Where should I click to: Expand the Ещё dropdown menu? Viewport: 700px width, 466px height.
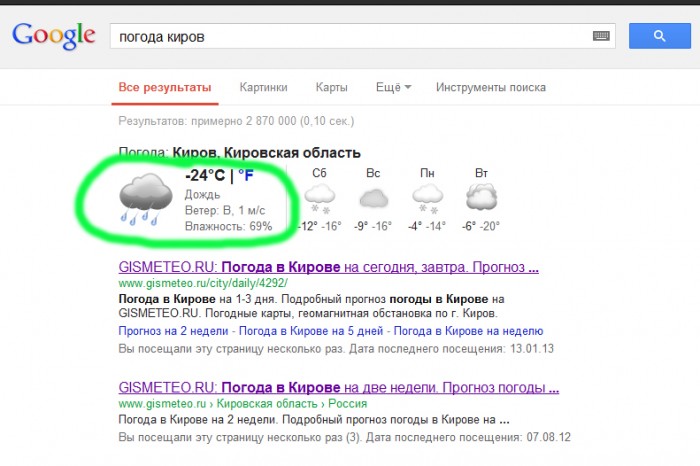tap(393, 87)
